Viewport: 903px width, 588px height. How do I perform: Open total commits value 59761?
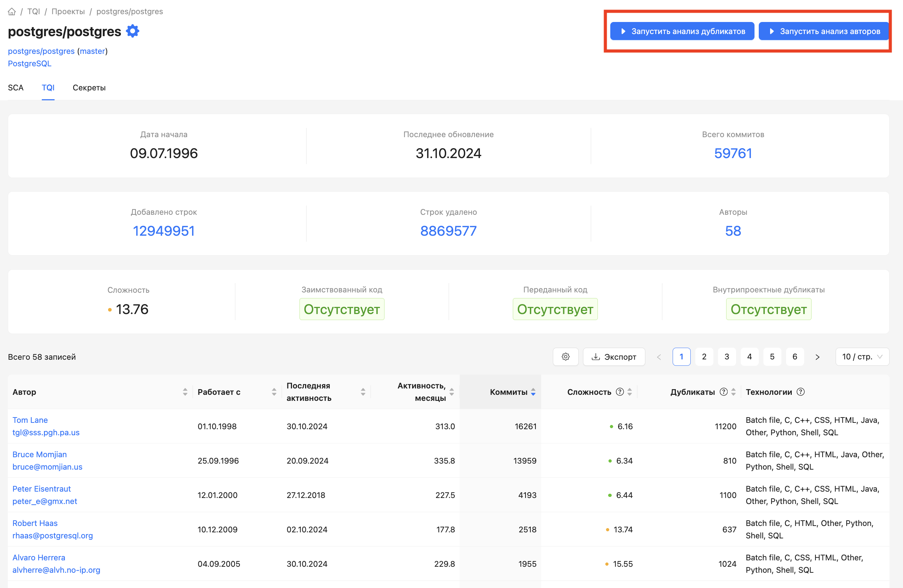(733, 153)
